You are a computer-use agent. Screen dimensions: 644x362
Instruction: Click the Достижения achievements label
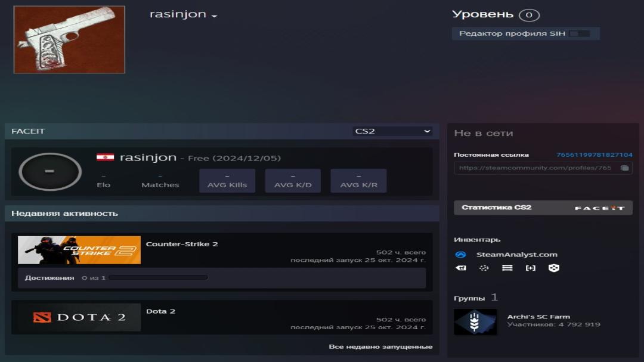click(x=49, y=278)
